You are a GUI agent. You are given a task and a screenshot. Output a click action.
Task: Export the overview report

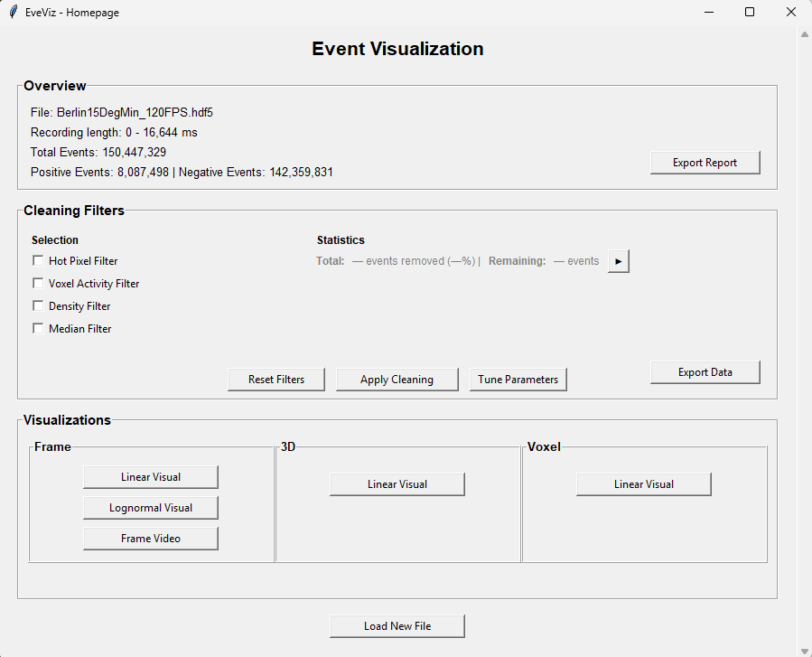pyautogui.click(x=705, y=163)
